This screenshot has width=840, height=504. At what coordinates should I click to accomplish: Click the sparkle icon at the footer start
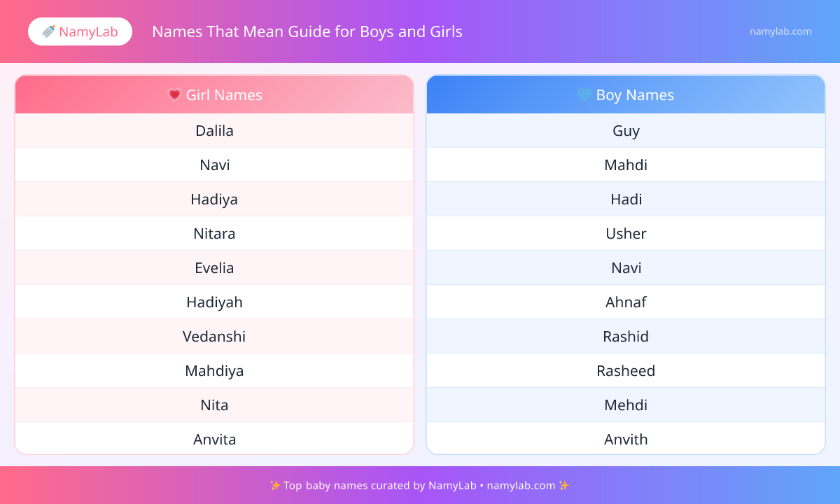[274, 485]
